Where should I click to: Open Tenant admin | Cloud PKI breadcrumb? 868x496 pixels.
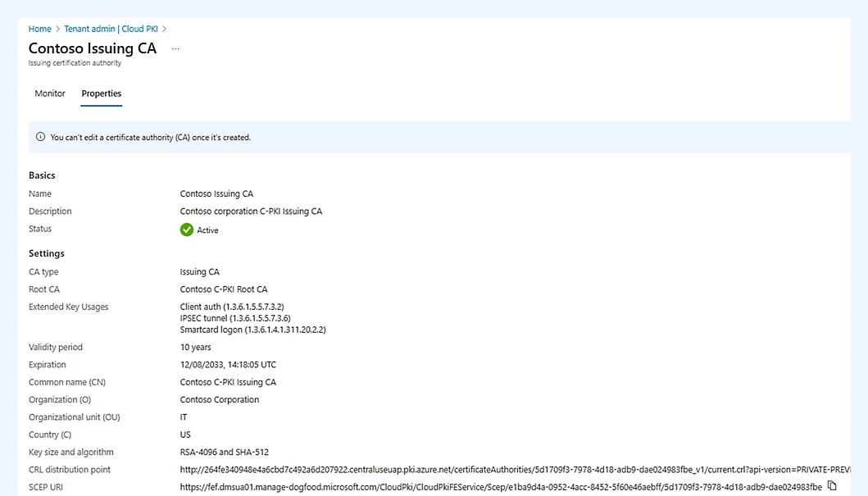tap(111, 29)
